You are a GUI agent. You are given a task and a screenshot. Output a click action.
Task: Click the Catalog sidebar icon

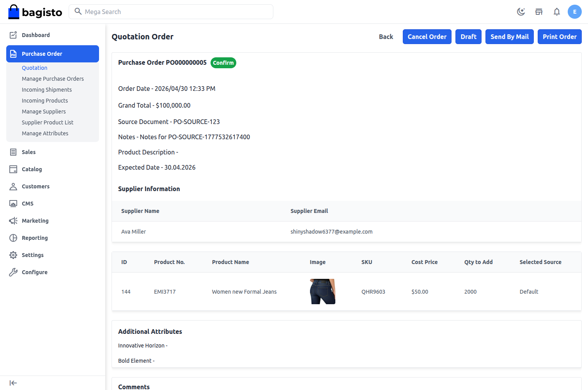tap(13, 169)
